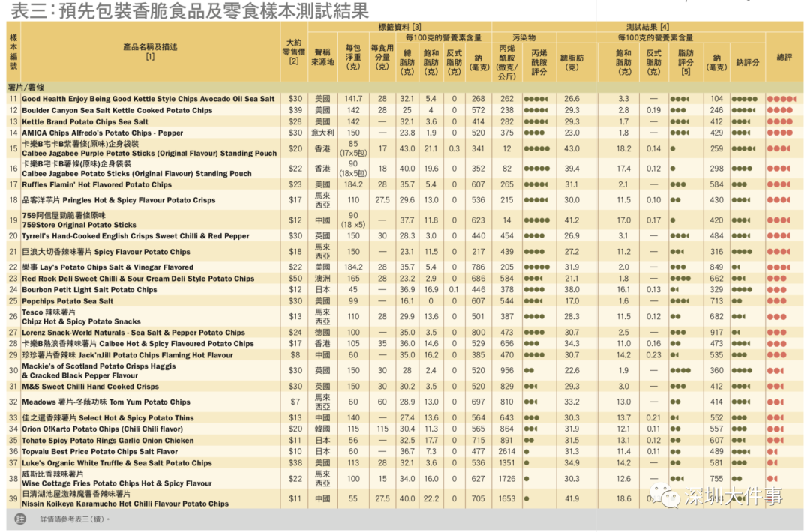This screenshot has width=810, height=532.
Task: Click red overall rating dots for sample 11
Action: [x=781, y=99]
